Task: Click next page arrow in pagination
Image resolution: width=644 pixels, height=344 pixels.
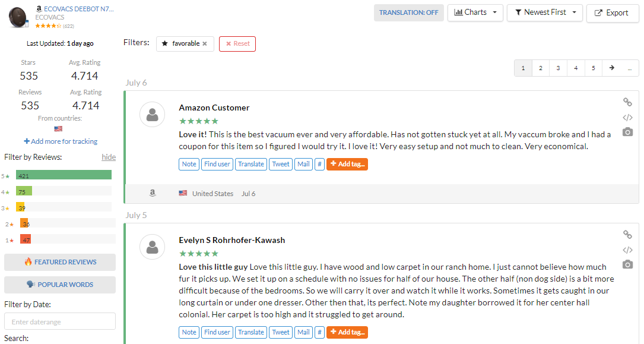Action: [611, 68]
